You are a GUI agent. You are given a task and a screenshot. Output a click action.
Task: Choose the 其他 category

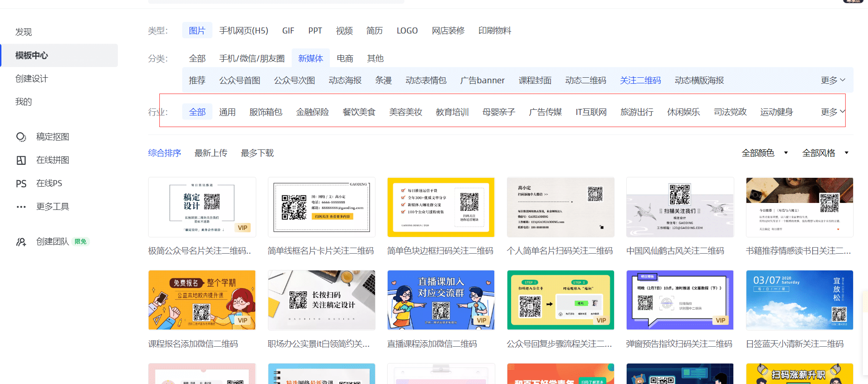[x=375, y=59]
